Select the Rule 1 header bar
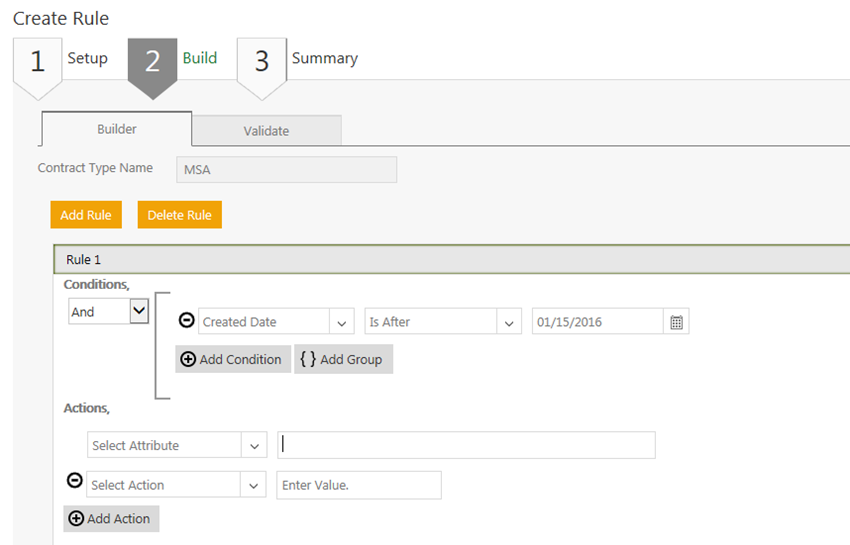The height and width of the screenshot is (545, 850). tap(450, 260)
